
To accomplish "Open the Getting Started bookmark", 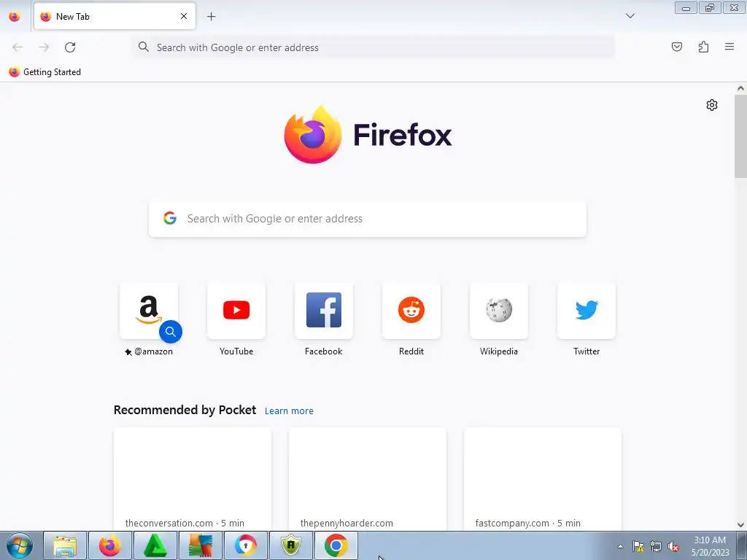I will (45, 72).
